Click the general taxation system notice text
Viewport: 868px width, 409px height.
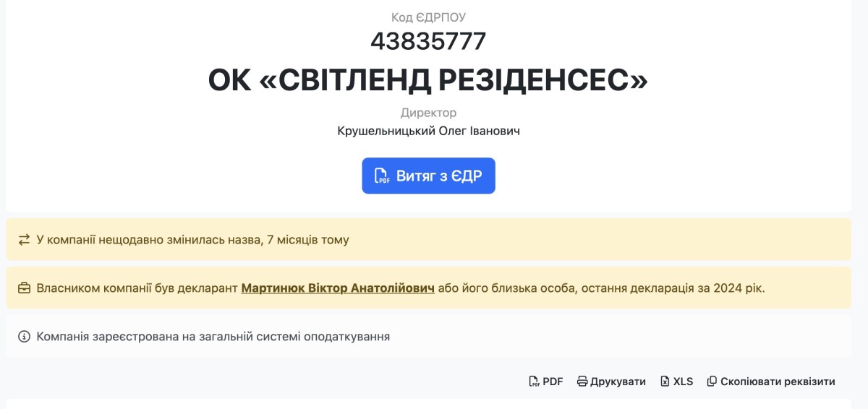(x=213, y=336)
